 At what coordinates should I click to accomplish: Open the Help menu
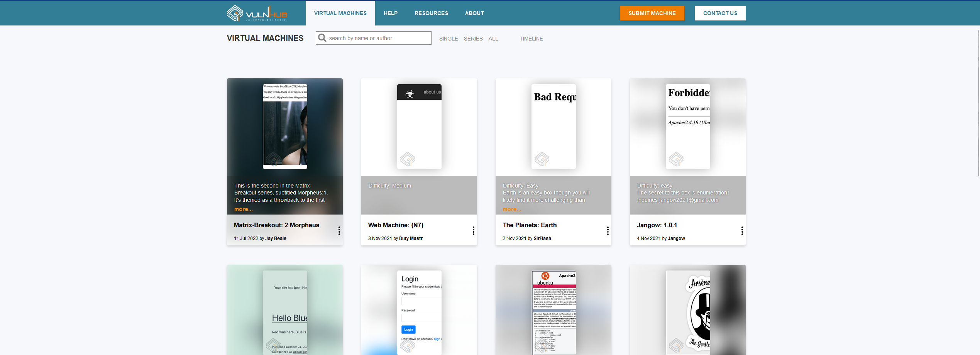pos(391,13)
